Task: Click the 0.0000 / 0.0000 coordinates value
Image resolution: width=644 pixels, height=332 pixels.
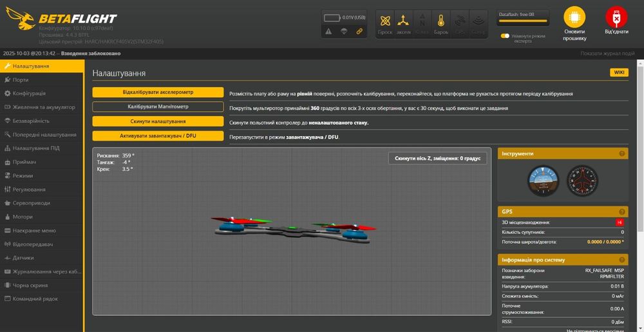Action: (x=605, y=242)
